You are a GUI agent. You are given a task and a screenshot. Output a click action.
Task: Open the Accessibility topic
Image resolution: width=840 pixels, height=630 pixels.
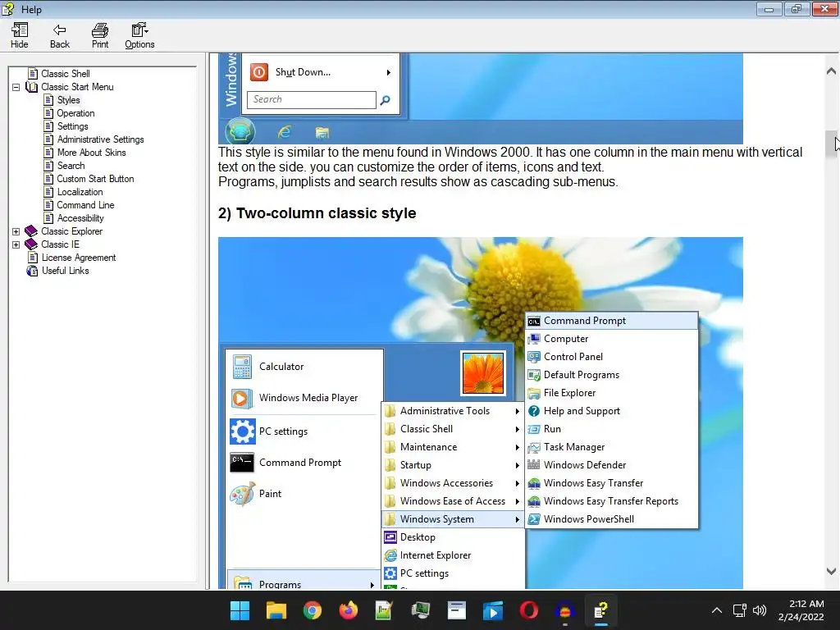(x=80, y=218)
